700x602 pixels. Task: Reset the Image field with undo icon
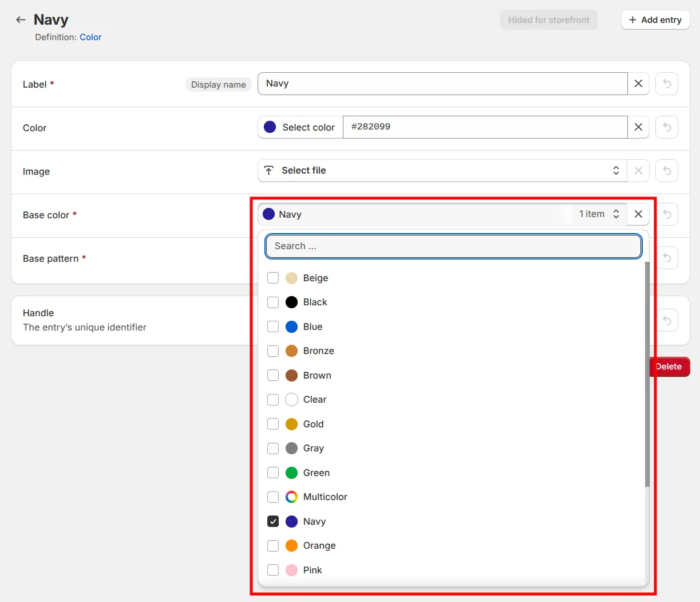(667, 171)
